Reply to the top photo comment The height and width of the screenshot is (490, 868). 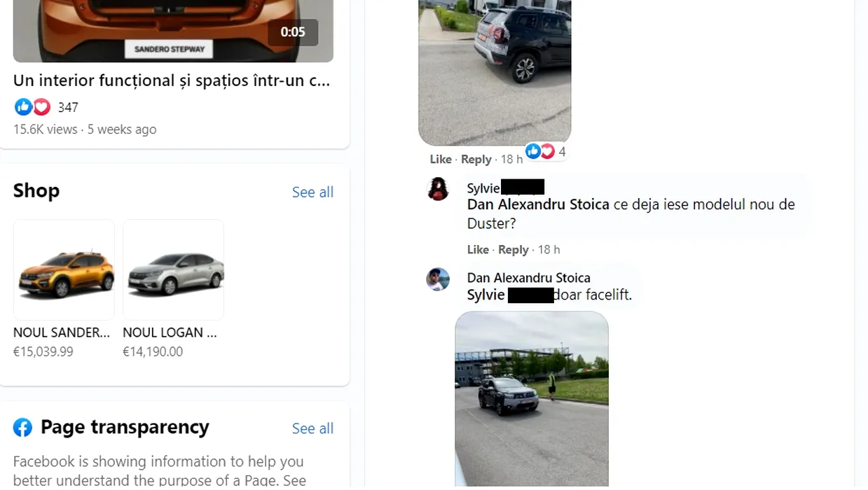pos(476,160)
